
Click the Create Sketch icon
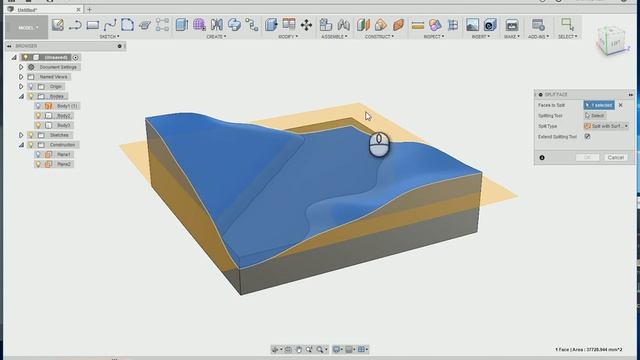58,25
